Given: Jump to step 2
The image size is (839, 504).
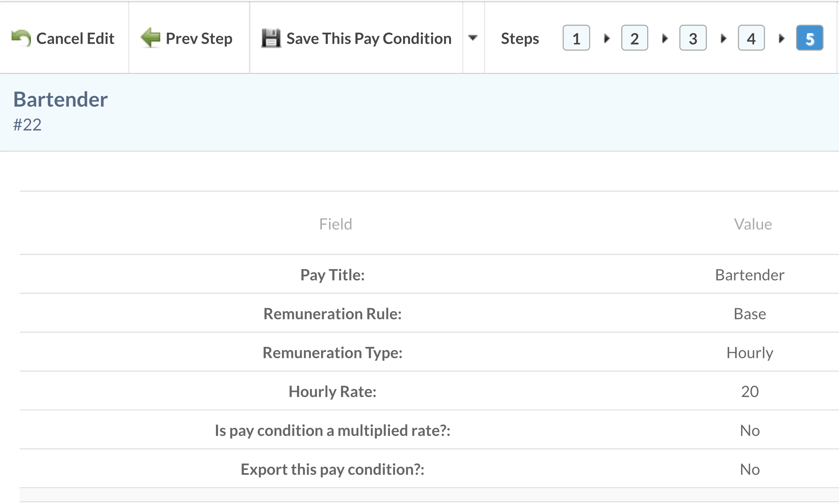Looking at the screenshot, I should (x=634, y=38).
